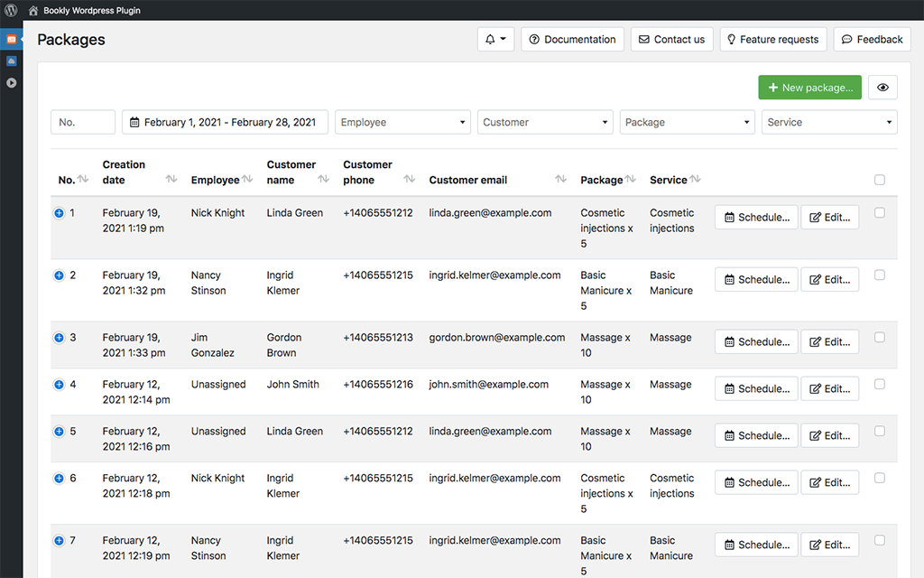This screenshot has height=578, width=924.
Task: Sort by Service column arrows
Action: [x=695, y=180]
